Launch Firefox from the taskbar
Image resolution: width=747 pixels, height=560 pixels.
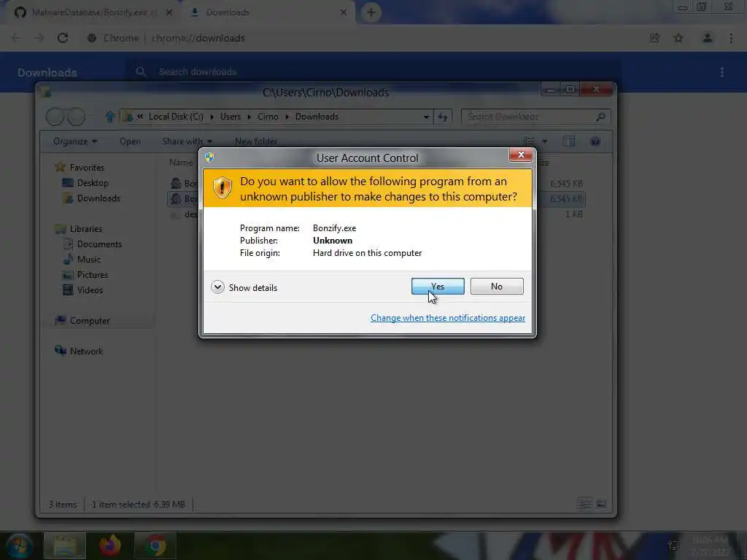pyautogui.click(x=110, y=545)
